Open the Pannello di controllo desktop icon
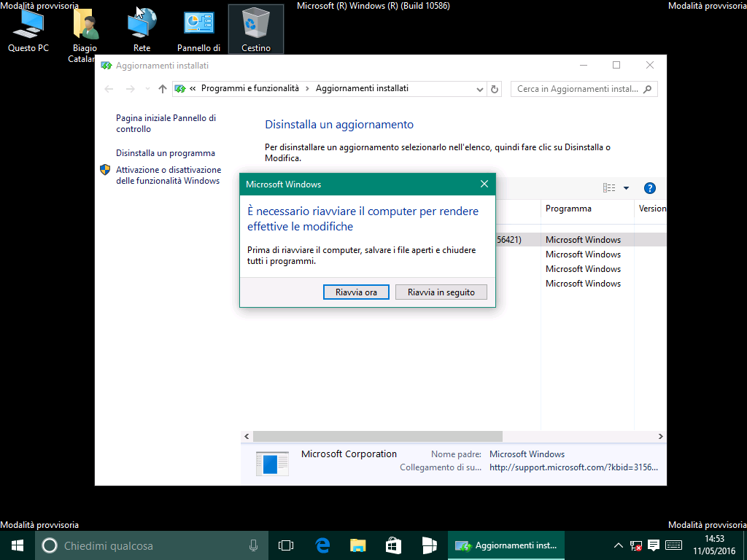This screenshot has width=747, height=560. [198, 29]
